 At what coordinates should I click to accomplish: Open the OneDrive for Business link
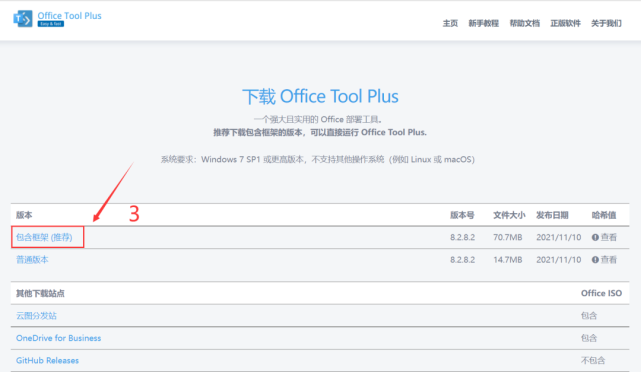tap(58, 338)
